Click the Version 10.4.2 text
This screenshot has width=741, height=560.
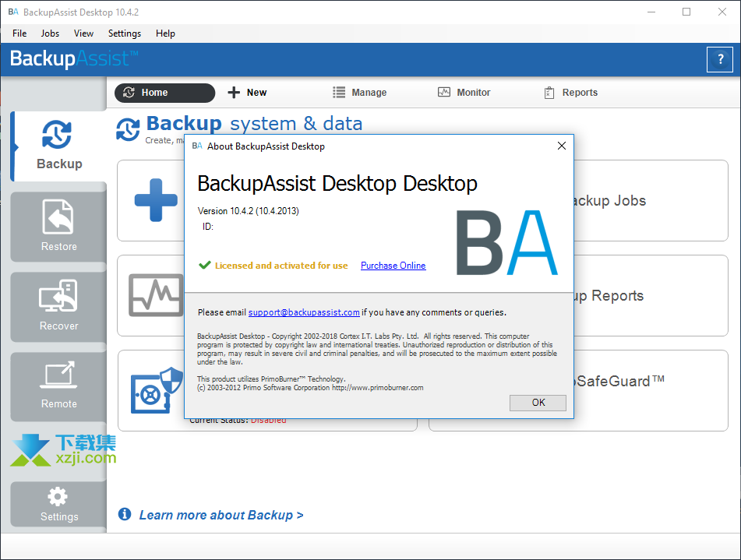(248, 211)
